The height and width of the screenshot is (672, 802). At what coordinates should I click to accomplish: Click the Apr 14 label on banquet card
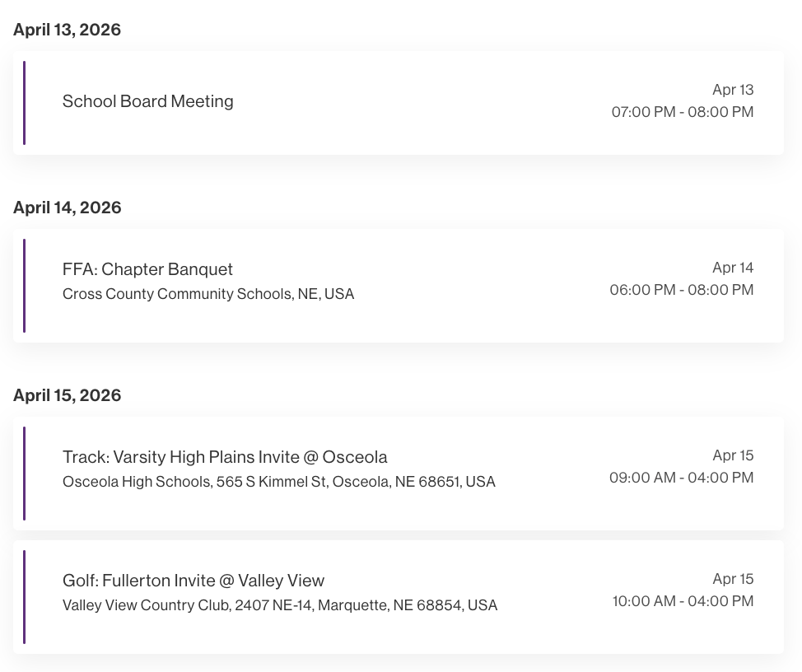(x=733, y=268)
